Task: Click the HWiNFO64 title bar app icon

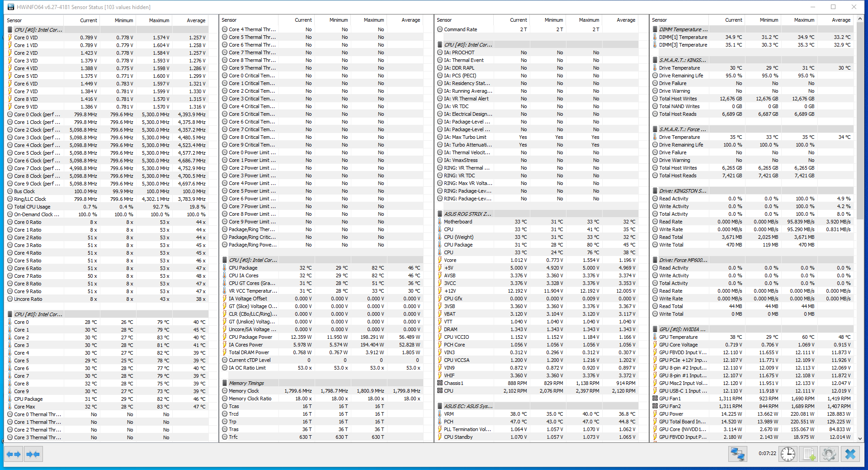Action: coord(11,7)
